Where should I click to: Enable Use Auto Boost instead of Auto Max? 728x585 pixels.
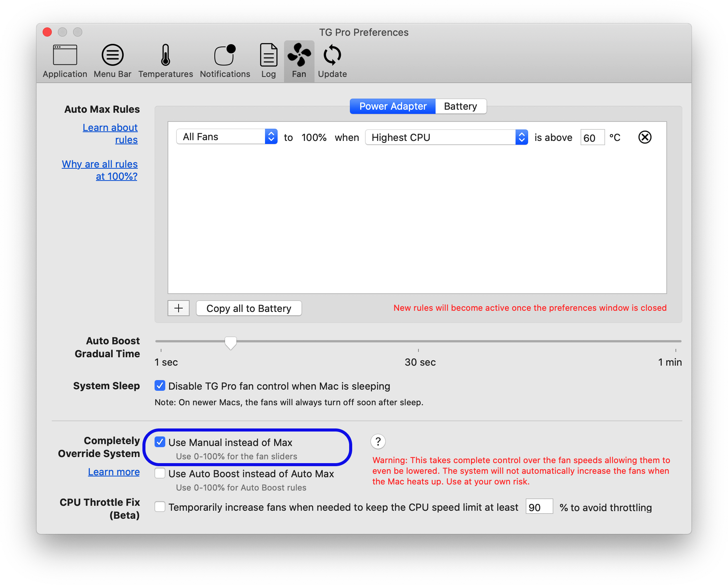[x=160, y=473]
